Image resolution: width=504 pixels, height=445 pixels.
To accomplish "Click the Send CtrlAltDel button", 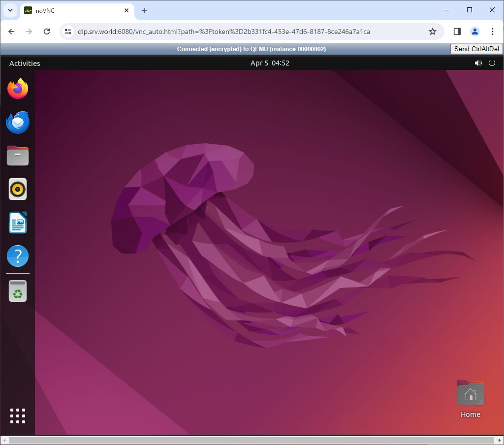I will [x=476, y=49].
